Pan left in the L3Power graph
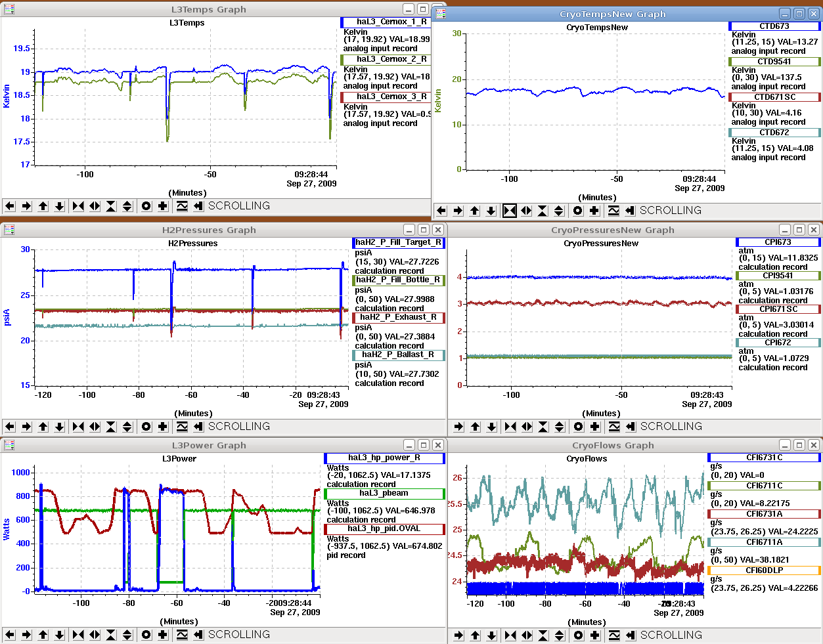 [x=10, y=635]
